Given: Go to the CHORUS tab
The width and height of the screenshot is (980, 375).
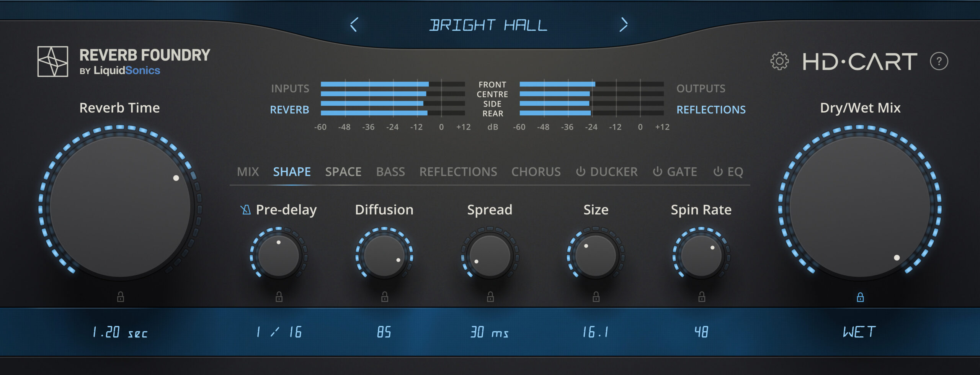Looking at the screenshot, I should (536, 172).
